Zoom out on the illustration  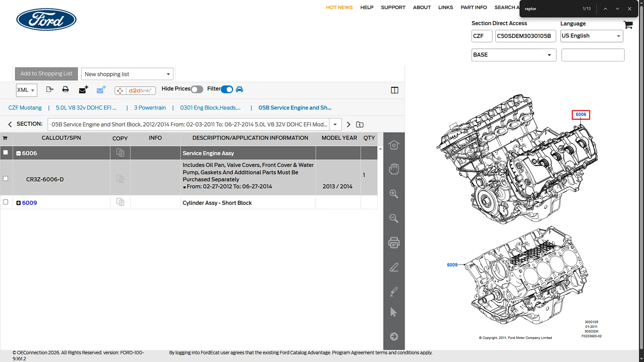(x=394, y=218)
